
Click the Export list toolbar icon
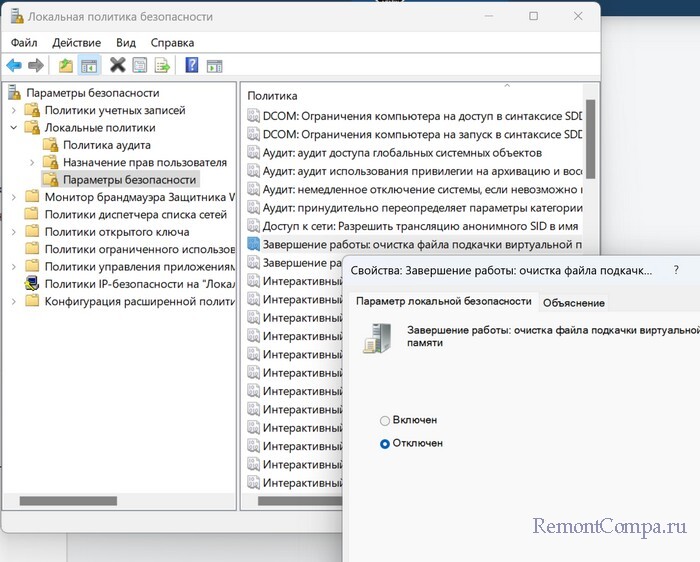click(x=161, y=66)
